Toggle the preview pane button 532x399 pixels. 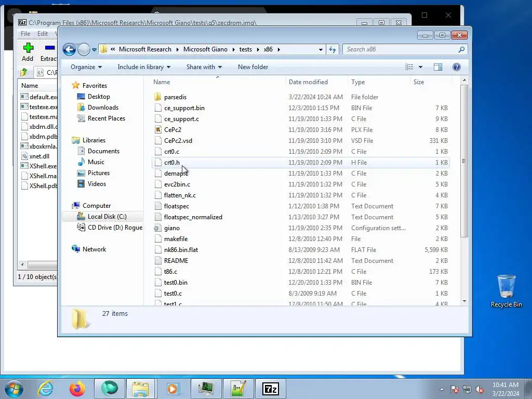click(437, 67)
